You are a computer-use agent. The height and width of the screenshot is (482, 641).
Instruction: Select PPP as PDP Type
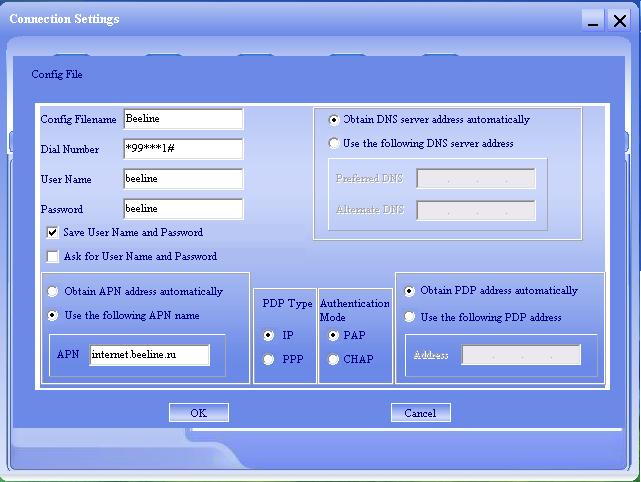(x=269, y=359)
